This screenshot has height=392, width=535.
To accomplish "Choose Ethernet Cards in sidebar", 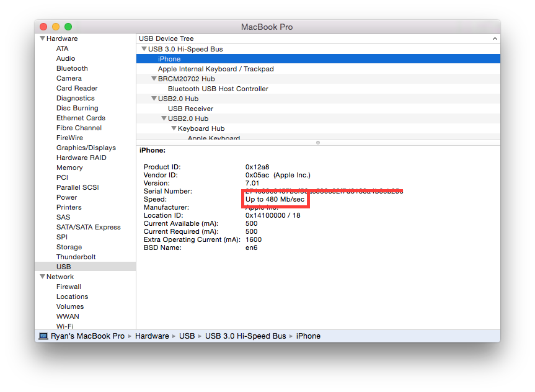I will pyautogui.click(x=81, y=118).
